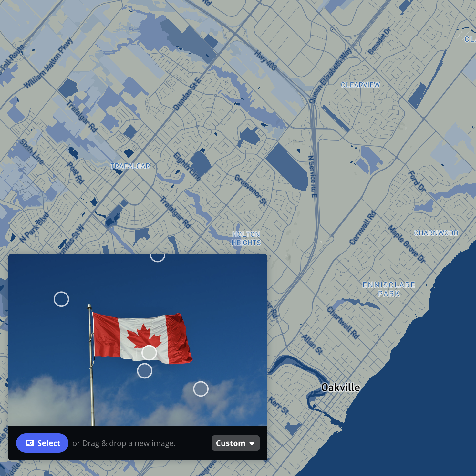Click the sample circle near the bottom-right clouds

[201, 389]
